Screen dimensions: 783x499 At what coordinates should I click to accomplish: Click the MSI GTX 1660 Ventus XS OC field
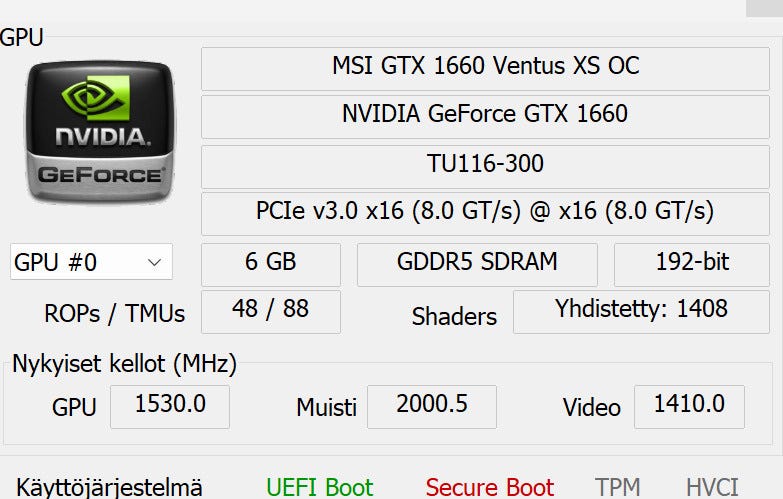pos(485,67)
